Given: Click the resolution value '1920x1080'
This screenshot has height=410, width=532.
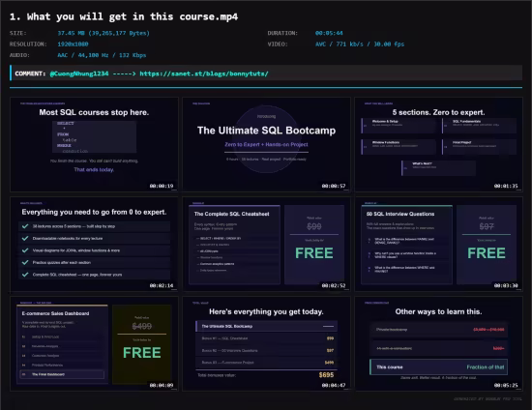Looking at the screenshot, I should [x=73, y=44].
